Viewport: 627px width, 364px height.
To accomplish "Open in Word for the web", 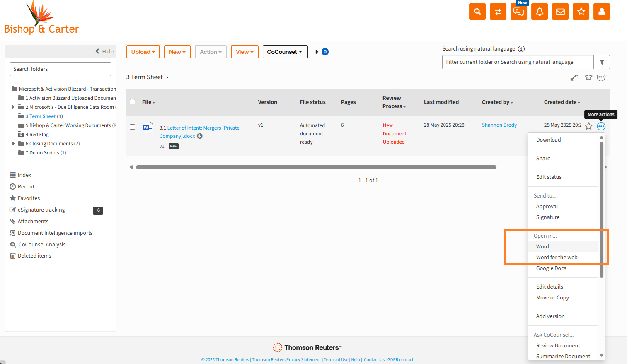I will click(557, 258).
